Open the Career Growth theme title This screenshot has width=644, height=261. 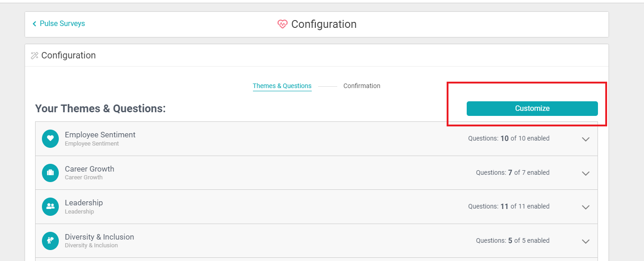pyautogui.click(x=89, y=169)
